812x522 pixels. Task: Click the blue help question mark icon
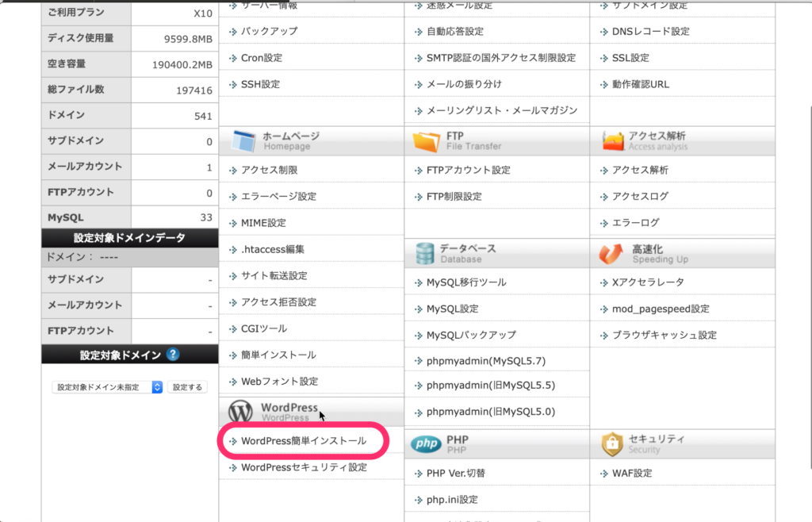(x=173, y=355)
